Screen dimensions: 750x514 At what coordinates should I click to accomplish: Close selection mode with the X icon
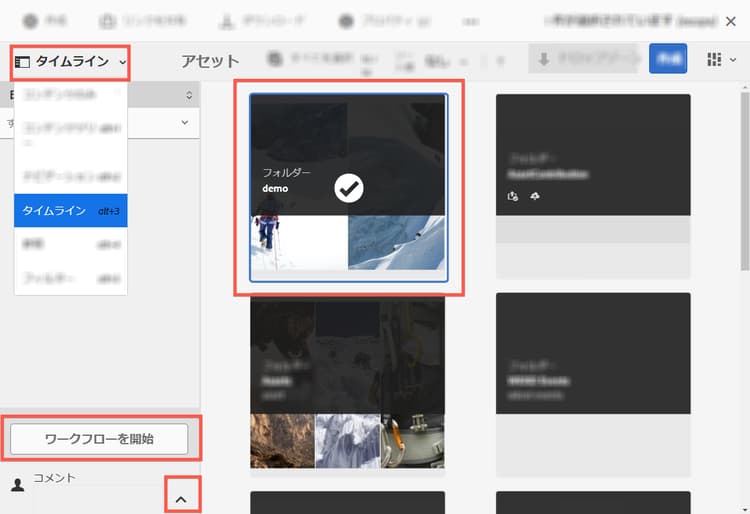[730, 22]
